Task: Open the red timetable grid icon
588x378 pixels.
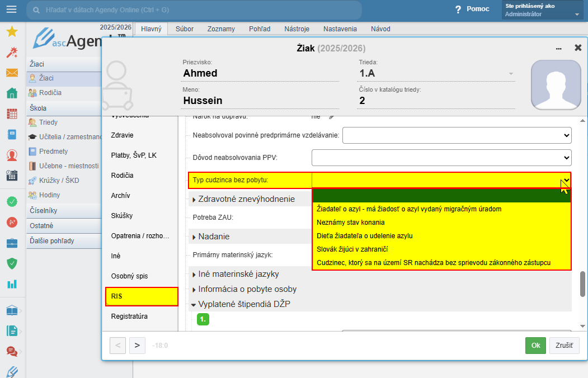Action: 12,114
